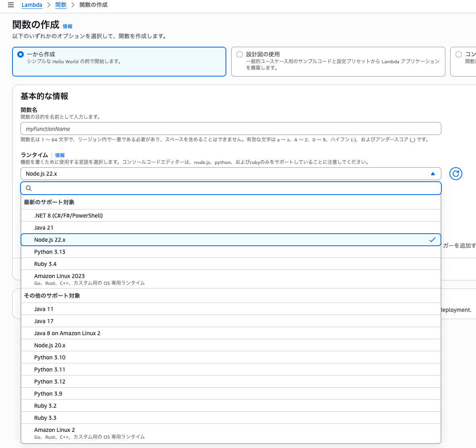Open 関数 breadcrumb link
476x448 pixels.
(61, 5)
